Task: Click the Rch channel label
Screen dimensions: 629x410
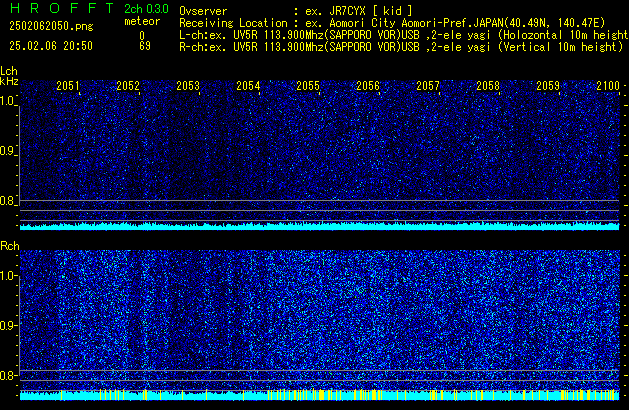Action: coord(10,246)
